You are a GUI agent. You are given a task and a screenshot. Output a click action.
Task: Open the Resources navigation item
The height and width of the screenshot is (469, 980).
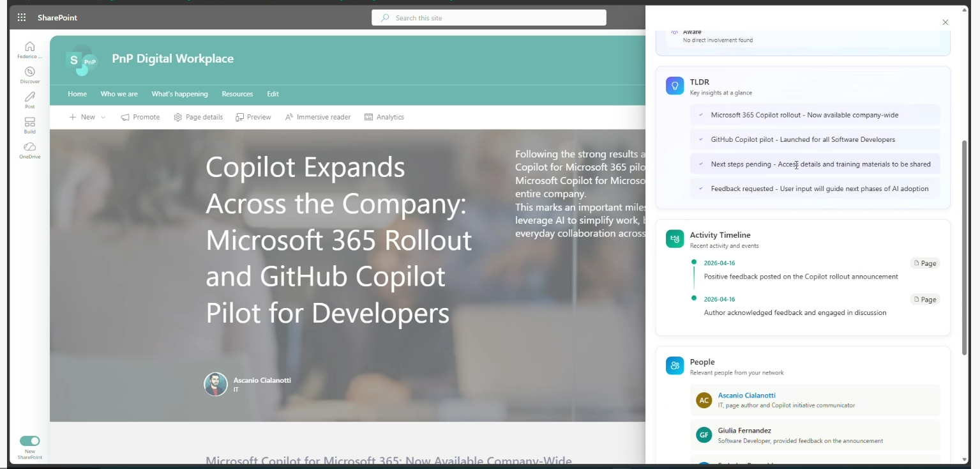(x=237, y=94)
